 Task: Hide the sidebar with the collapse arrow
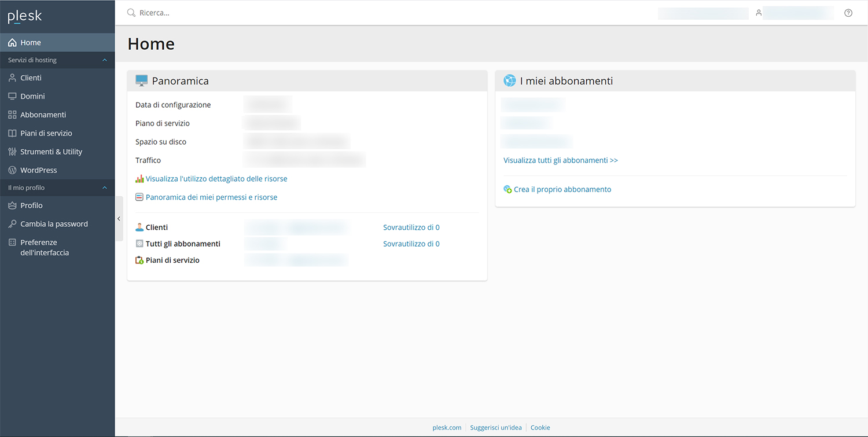pyautogui.click(x=119, y=219)
